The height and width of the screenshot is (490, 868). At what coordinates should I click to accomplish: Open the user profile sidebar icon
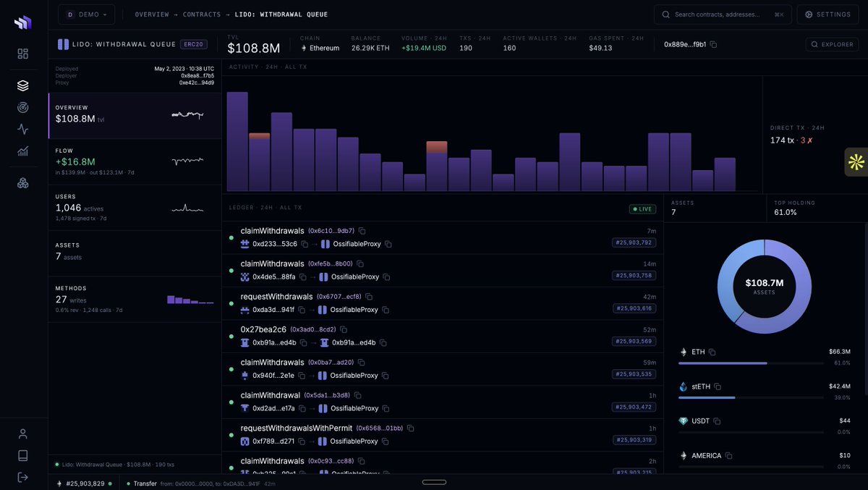23,434
